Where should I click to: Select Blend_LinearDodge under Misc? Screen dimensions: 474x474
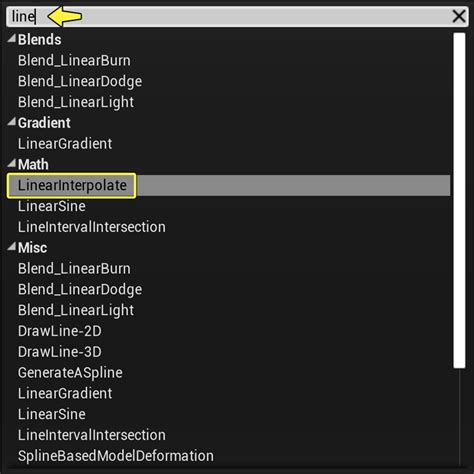(80, 290)
